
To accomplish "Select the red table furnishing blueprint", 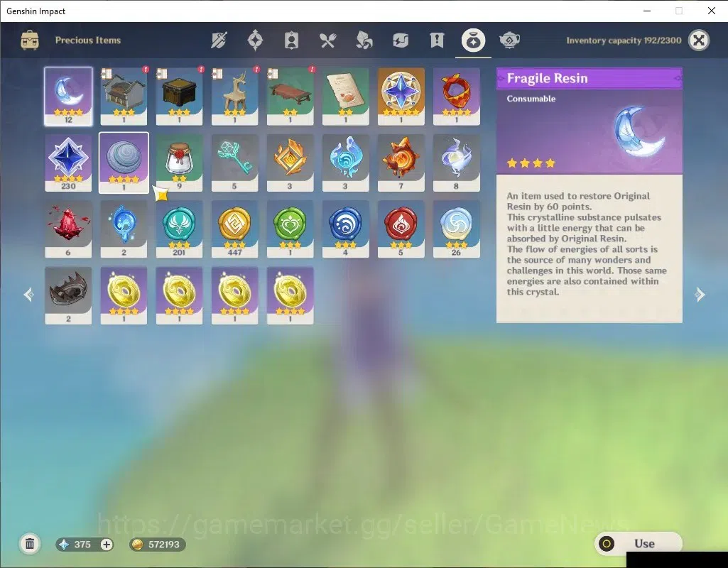I will coord(290,97).
